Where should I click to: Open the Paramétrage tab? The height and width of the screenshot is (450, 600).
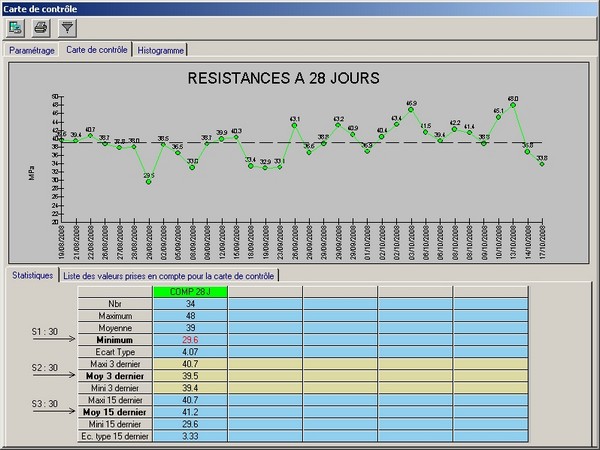pyautogui.click(x=31, y=50)
